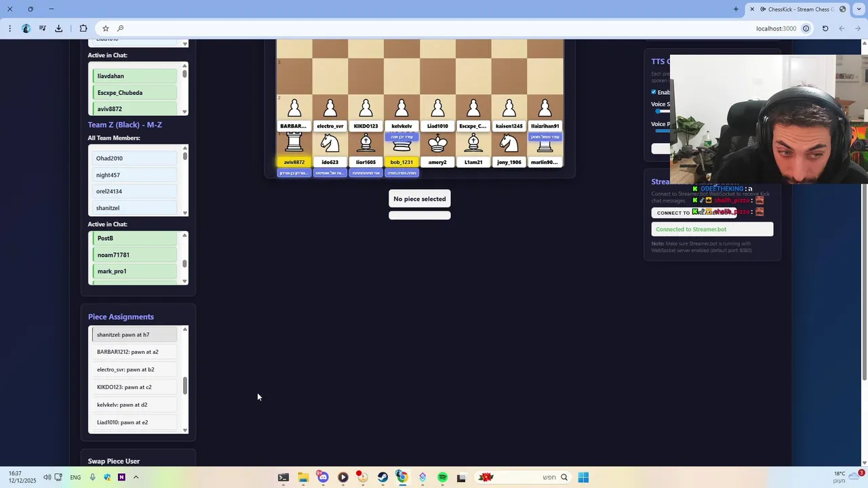Screen dimensions: 868x488
Task: Select shanitzel in Team Z members list
Action: pyautogui.click(x=134, y=208)
